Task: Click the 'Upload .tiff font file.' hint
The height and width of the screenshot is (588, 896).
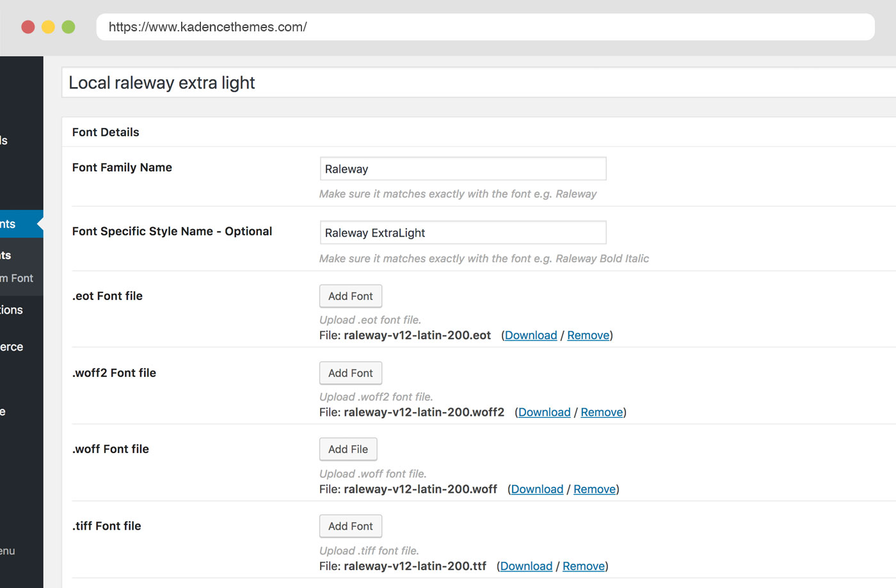Action: (369, 551)
